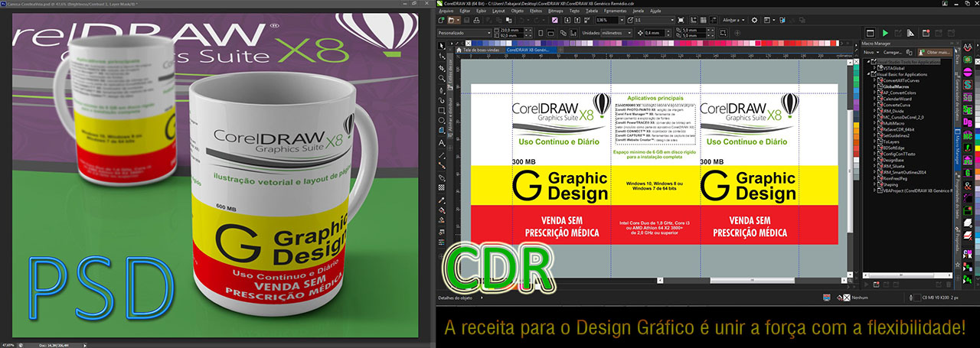Open the Ferramentas menu
Viewport: 980px width, 348px height.
click(x=615, y=11)
